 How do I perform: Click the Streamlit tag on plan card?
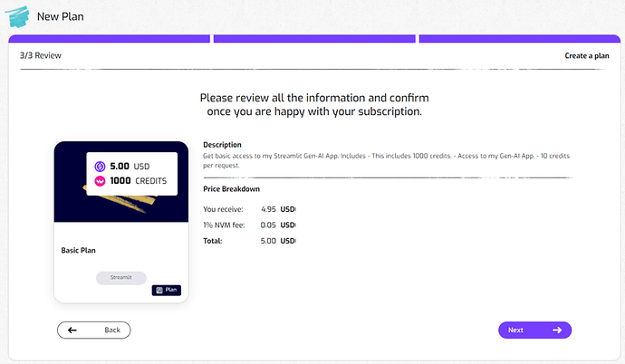coord(120,278)
